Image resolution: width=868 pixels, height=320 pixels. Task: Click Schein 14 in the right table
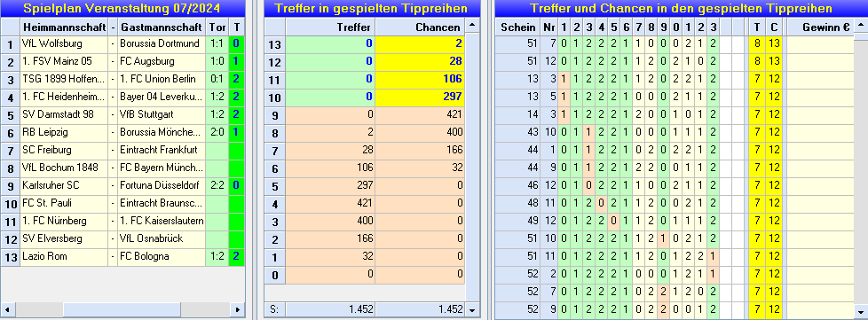pyautogui.click(x=517, y=114)
